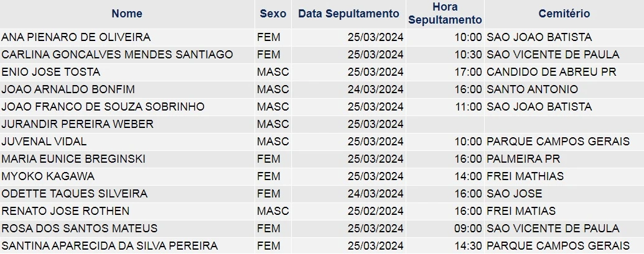The width and height of the screenshot is (644, 254).
Task: Select the Cemitério column header
Action: 564,14
